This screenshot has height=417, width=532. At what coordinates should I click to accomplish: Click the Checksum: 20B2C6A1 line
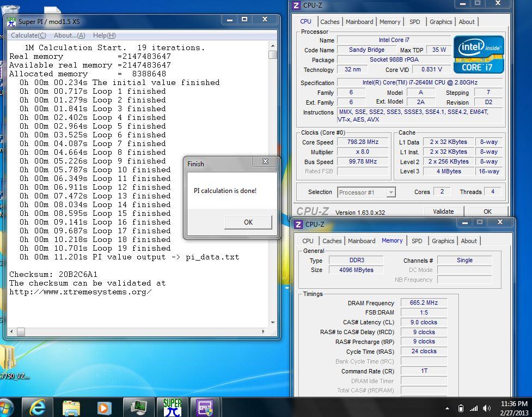[x=53, y=274]
